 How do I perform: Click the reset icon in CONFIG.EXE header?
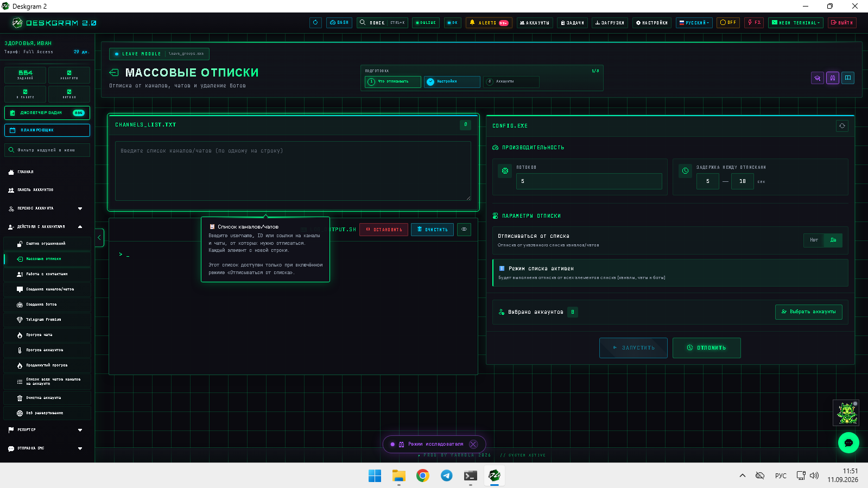842,126
